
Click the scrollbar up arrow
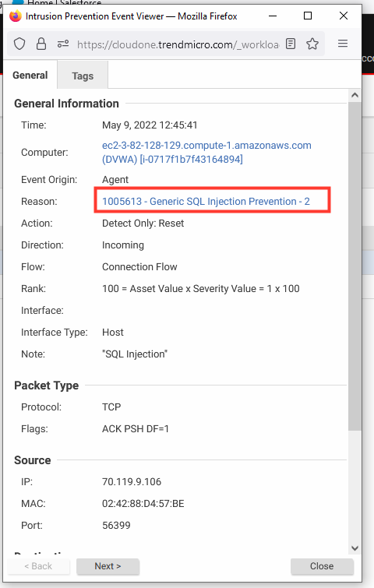coord(355,95)
